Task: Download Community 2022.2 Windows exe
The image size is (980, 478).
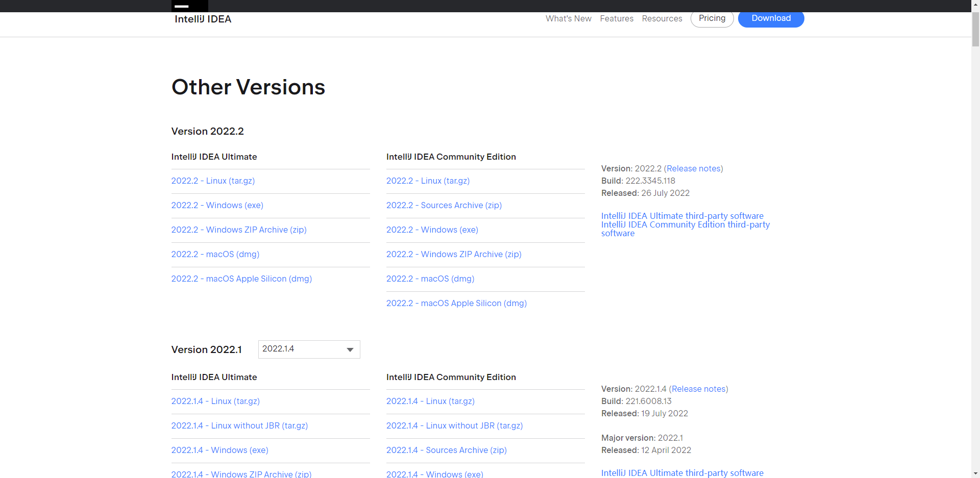Action: pyautogui.click(x=432, y=230)
